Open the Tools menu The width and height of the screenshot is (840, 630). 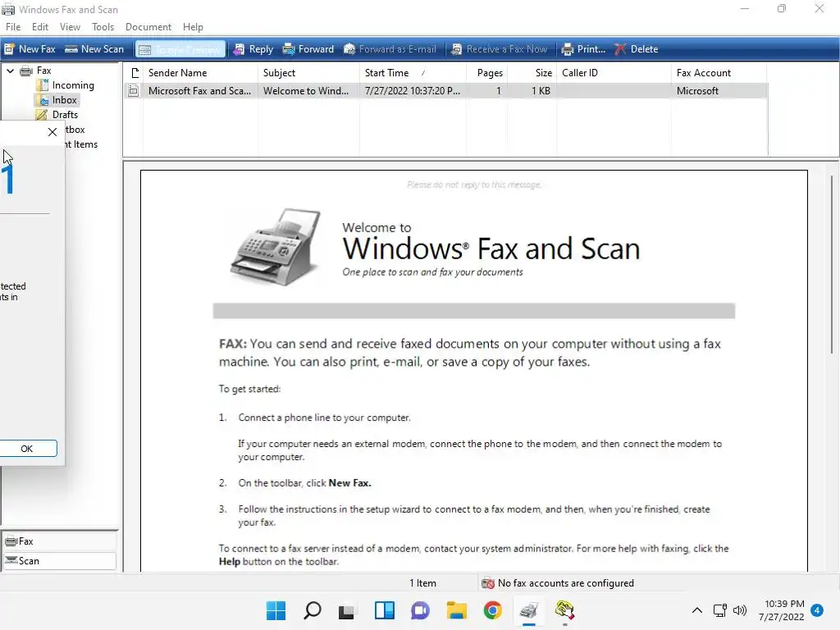pyautogui.click(x=103, y=27)
